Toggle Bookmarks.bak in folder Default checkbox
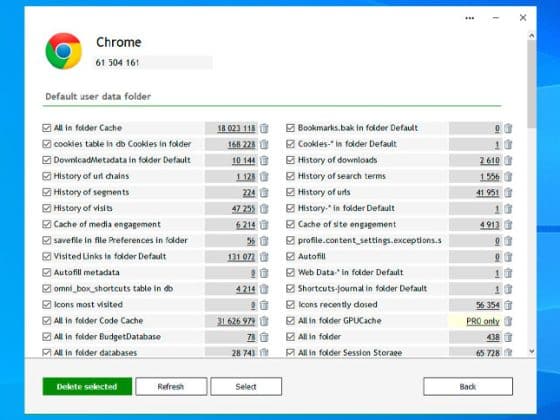This screenshot has height=420, width=560. click(290, 128)
